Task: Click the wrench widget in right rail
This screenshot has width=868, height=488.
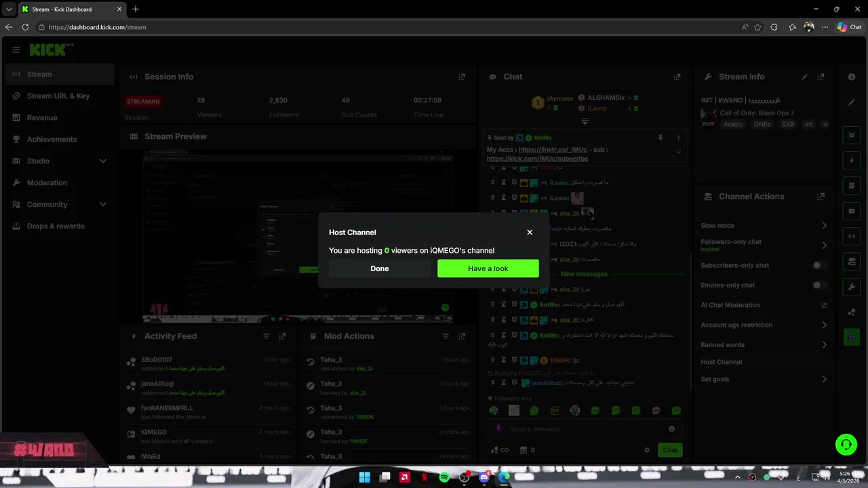Action: (852, 287)
